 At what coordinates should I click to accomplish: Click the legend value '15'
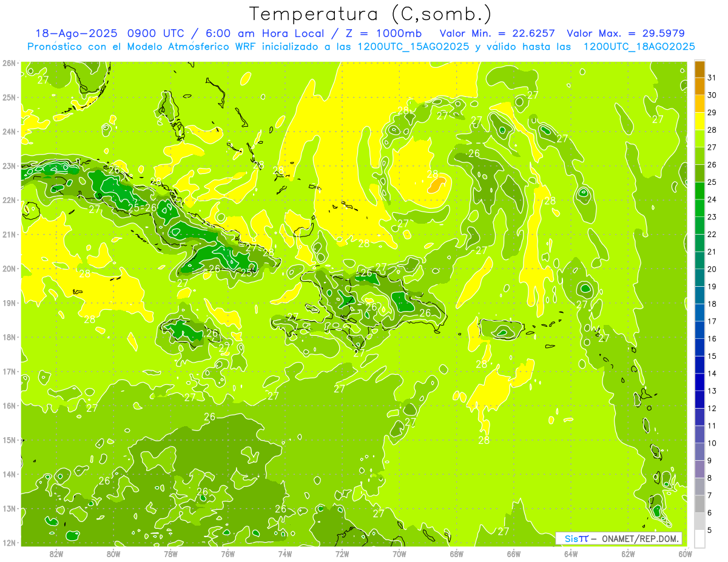(x=712, y=356)
